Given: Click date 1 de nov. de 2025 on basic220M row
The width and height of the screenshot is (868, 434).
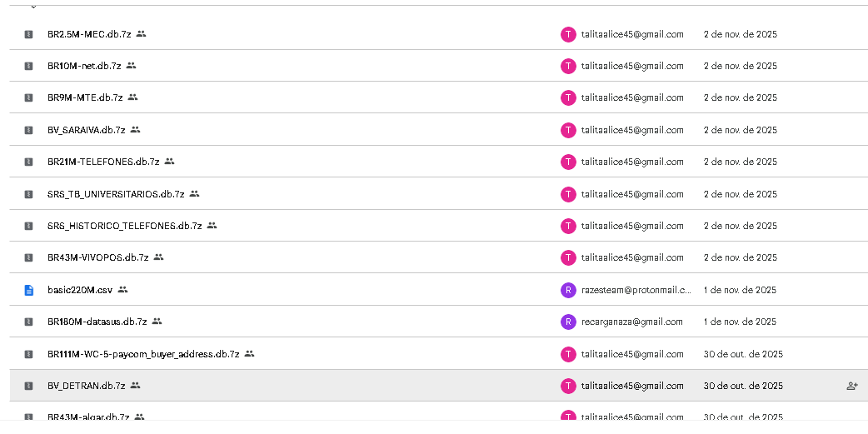Looking at the screenshot, I should [740, 290].
